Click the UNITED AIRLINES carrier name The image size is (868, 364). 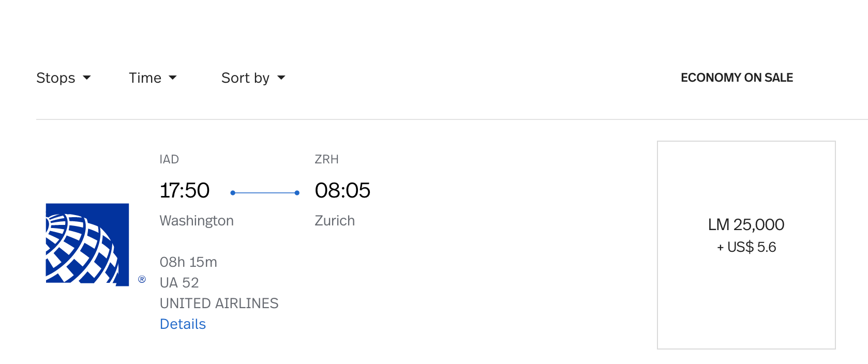pyautogui.click(x=219, y=303)
